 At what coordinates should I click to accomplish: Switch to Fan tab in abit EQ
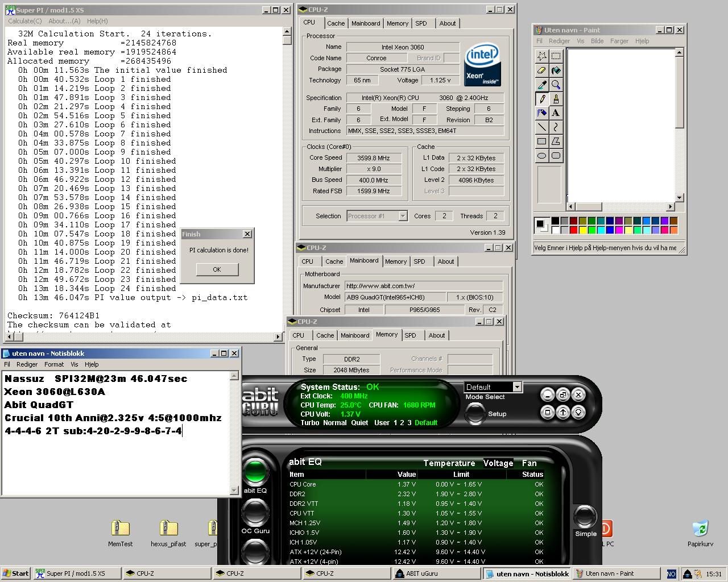point(529,463)
